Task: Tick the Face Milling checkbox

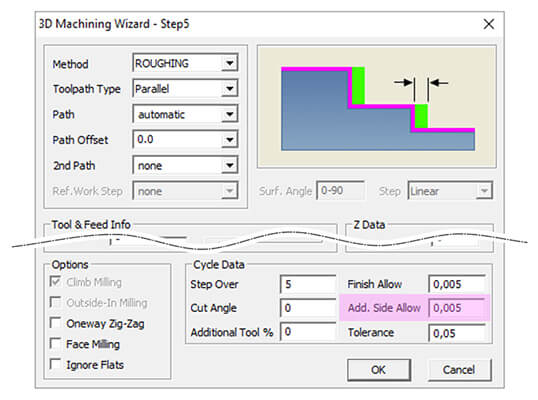Action: point(55,343)
